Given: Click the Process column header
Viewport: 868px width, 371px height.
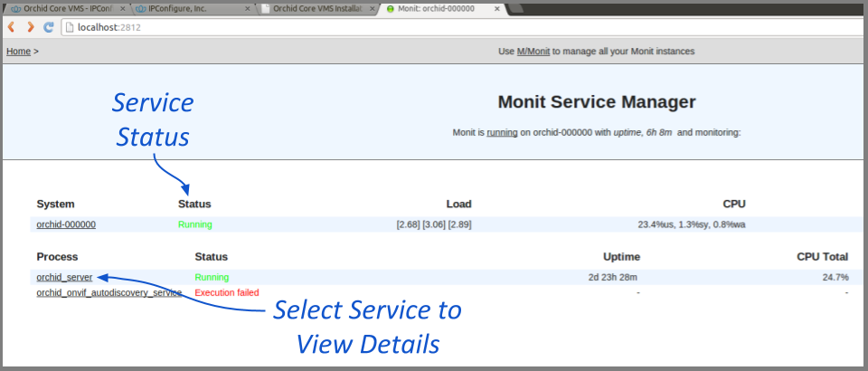Looking at the screenshot, I should (x=57, y=256).
